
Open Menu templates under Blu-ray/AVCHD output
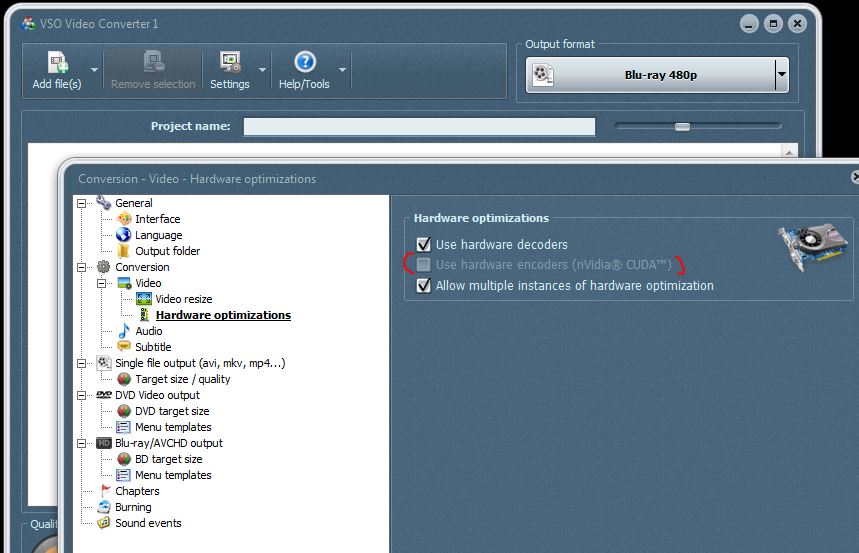[173, 475]
